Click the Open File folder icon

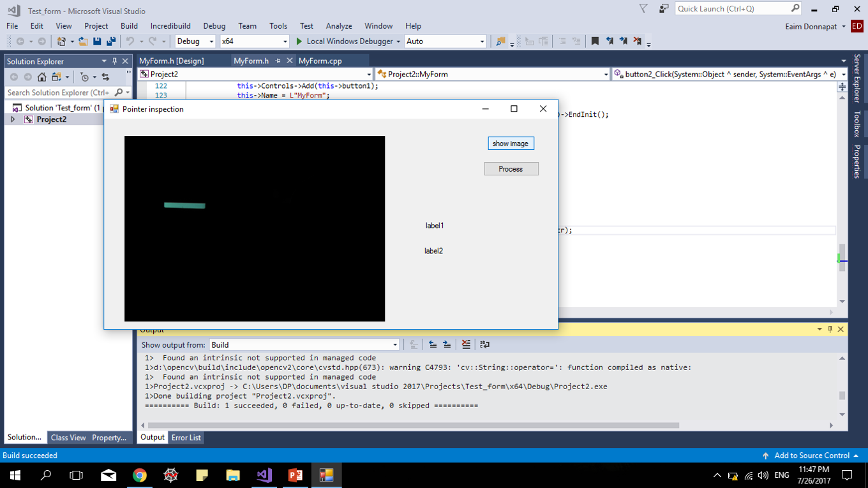tap(83, 41)
